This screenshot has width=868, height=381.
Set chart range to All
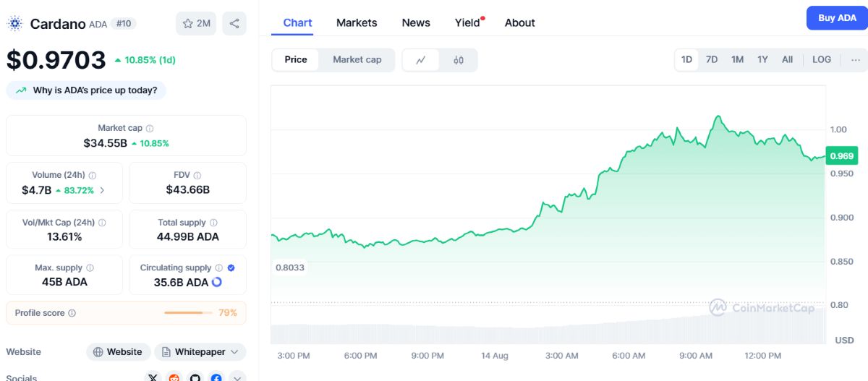(x=787, y=60)
